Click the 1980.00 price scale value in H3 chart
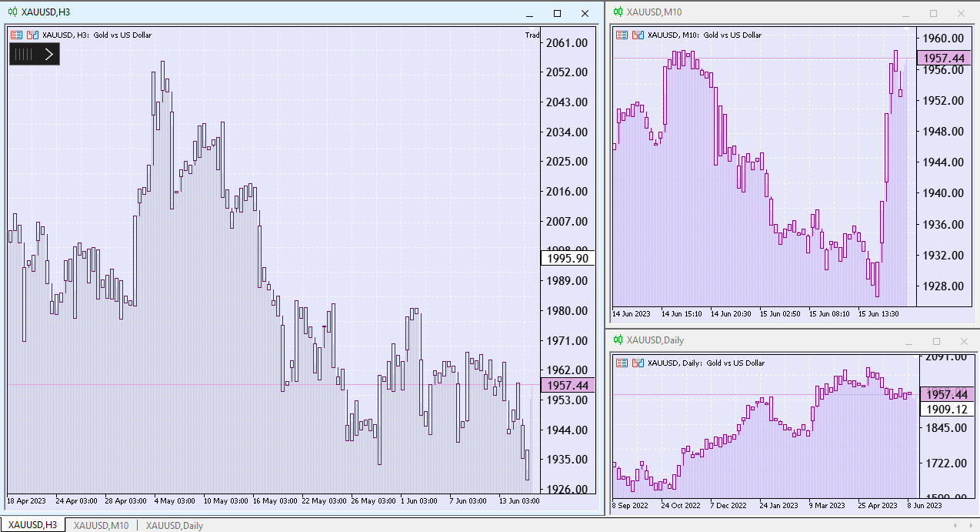 (x=567, y=311)
